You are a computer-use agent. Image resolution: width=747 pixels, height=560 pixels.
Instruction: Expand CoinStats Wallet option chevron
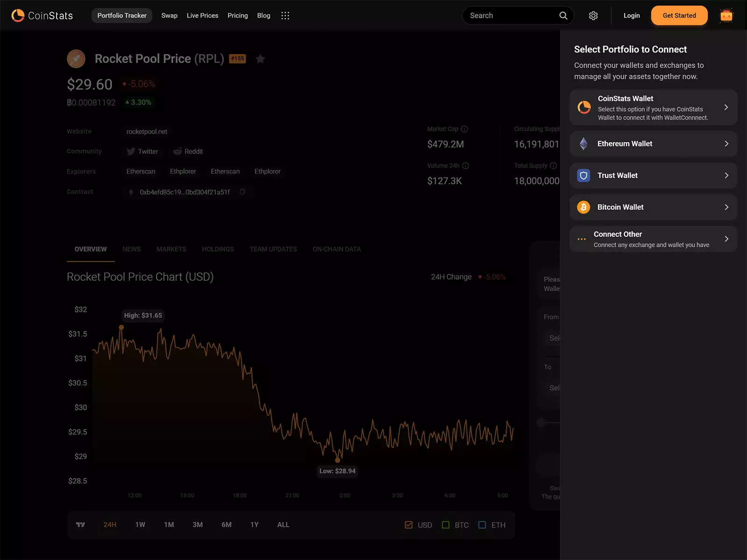pyautogui.click(x=726, y=107)
